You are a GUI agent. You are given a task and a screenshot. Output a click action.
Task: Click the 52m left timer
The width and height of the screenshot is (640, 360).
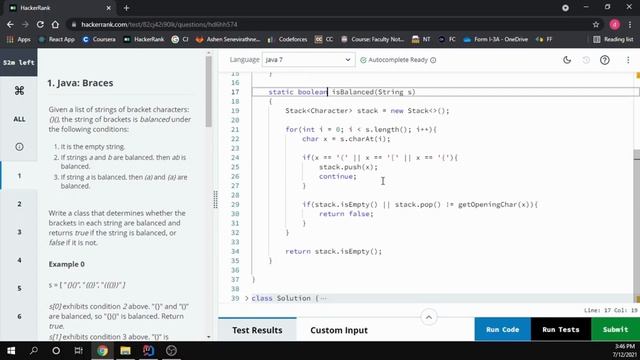[19, 62]
